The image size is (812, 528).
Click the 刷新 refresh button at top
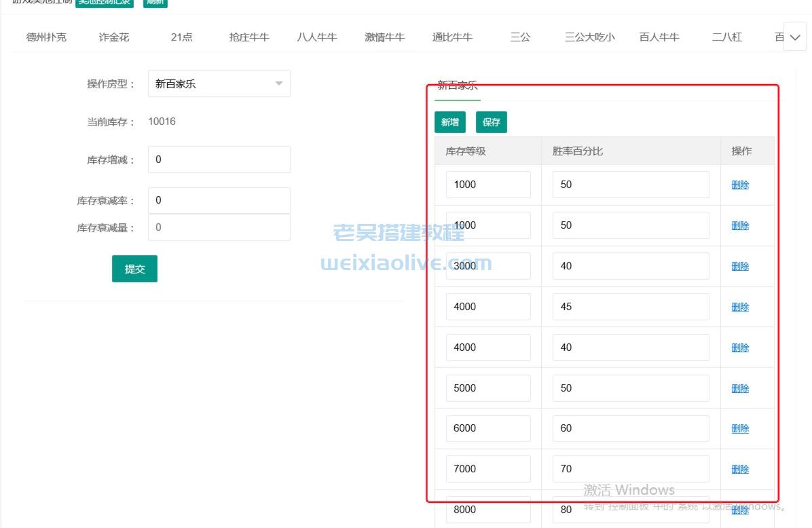(154, 3)
